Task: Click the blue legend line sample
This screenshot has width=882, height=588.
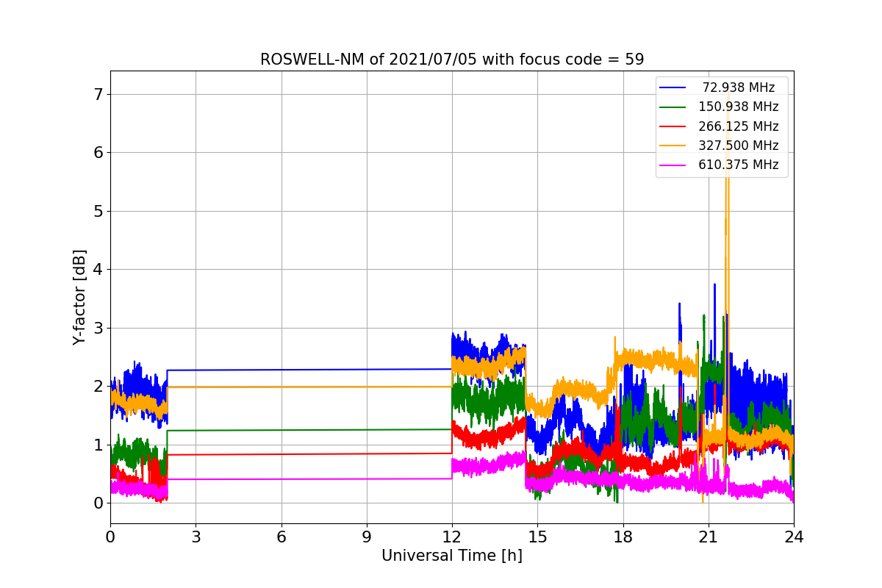Action: [674, 88]
